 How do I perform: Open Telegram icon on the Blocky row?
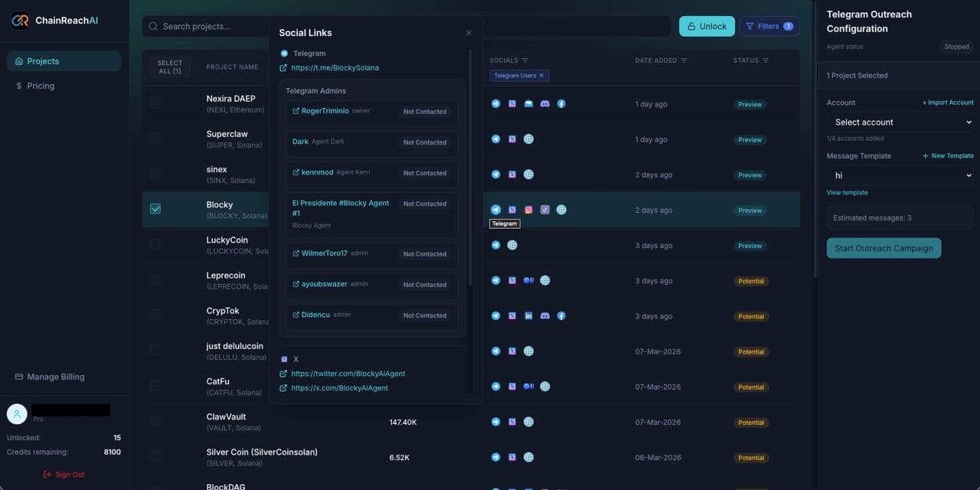[495, 209]
